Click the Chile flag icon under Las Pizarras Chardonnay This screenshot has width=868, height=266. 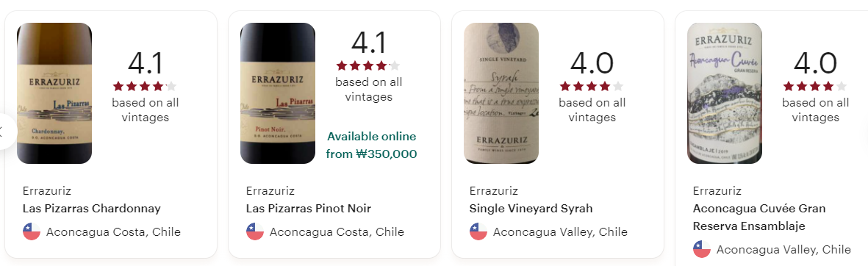click(x=32, y=231)
